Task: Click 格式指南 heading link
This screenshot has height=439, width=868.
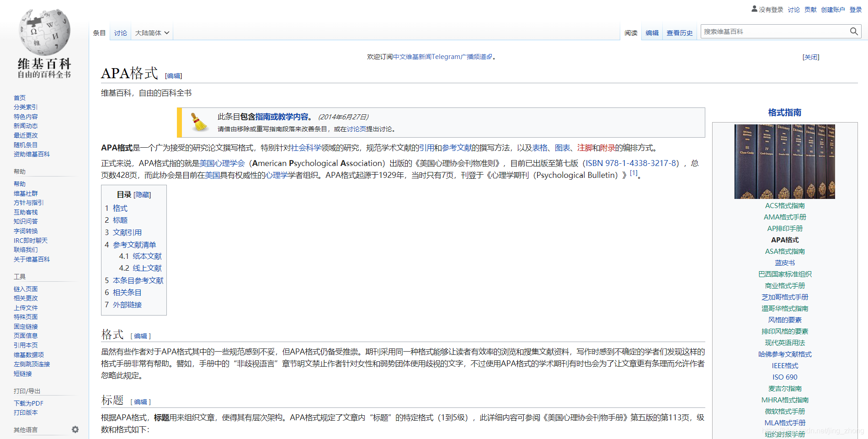Action: 785,112
